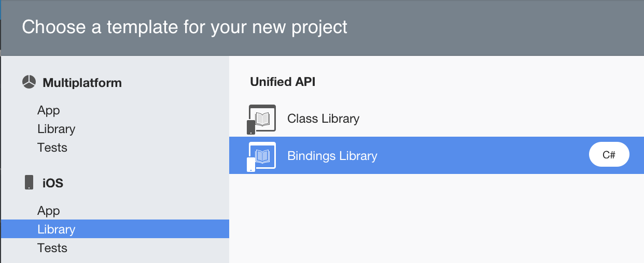644x263 pixels.
Task: Select Library under Multiplatform
Action: (x=57, y=129)
